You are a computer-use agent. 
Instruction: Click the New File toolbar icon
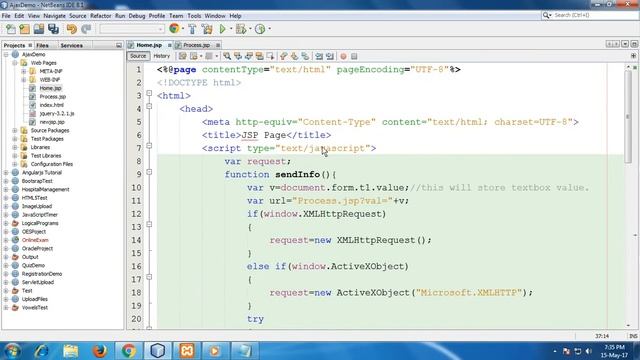pos(11,29)
